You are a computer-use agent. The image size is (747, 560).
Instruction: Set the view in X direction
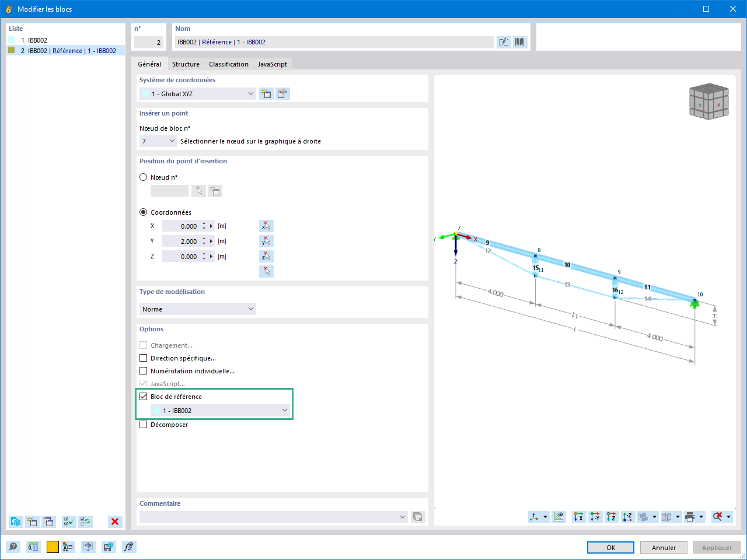coord(579,517)
